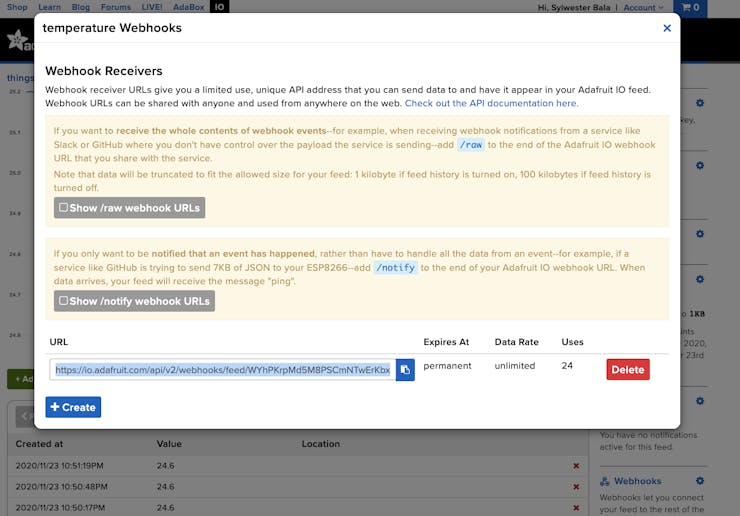Delete the permanent webhook receiver
Viewport: 740px width, 516px height.
(x=628, y=370)
